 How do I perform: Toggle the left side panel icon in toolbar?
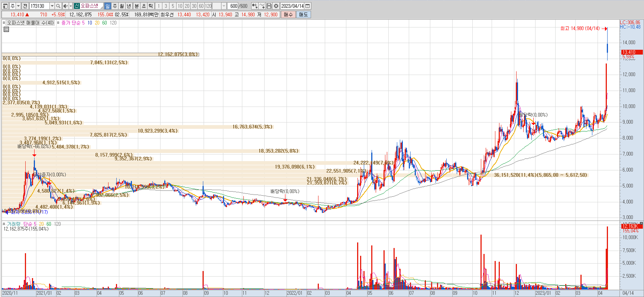5,6
